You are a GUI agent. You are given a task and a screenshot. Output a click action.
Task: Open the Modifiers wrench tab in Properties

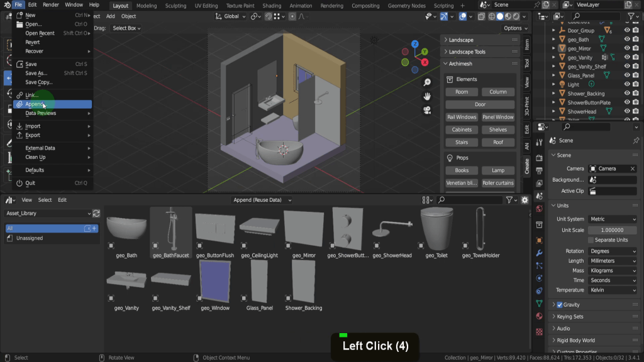click(539, 253)
